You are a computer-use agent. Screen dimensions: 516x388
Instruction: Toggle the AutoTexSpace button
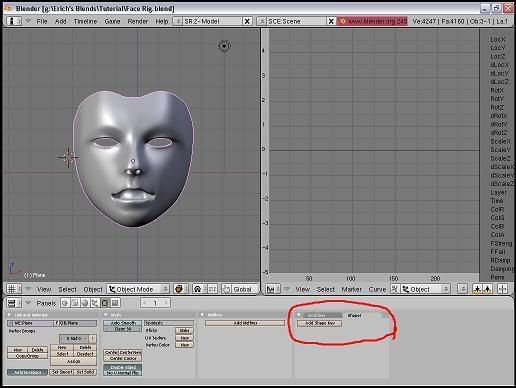coord(28,372)
